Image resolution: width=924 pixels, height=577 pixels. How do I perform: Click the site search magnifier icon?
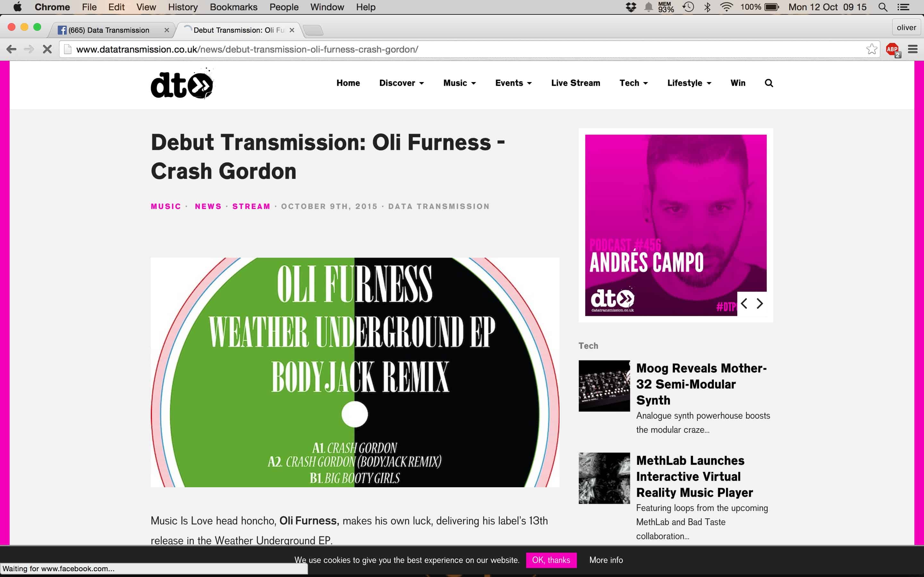coord(769,83)
